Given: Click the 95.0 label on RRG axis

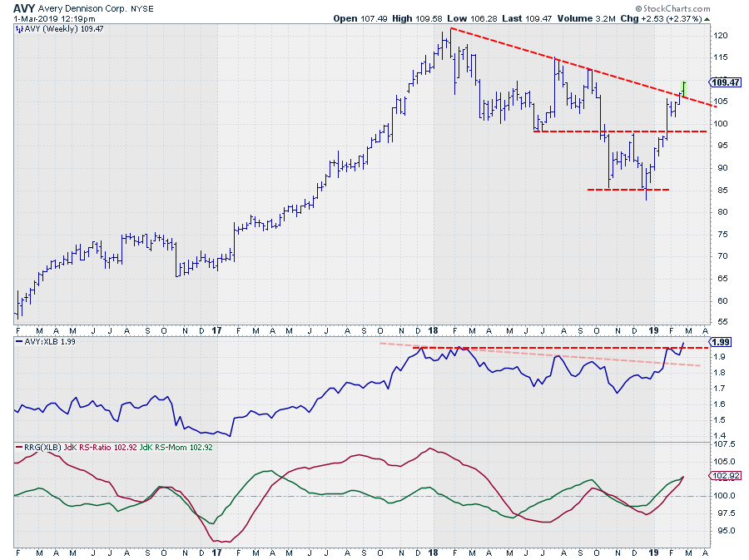Looking at the screenshot, I should pyautogui.click(x=726, y=530).
